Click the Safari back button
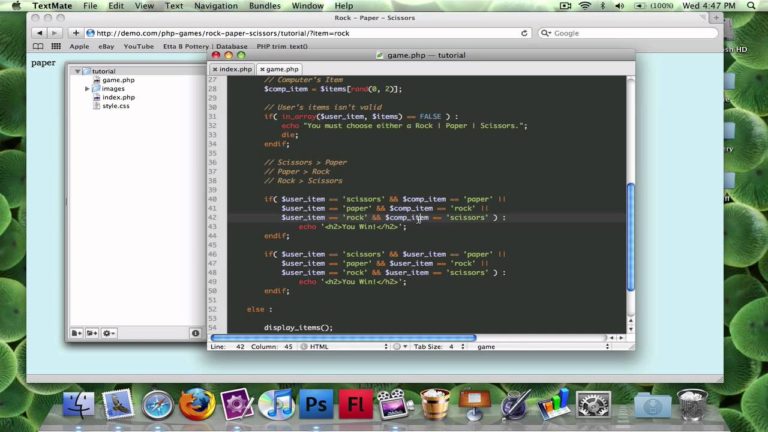 tap(39, 33)
